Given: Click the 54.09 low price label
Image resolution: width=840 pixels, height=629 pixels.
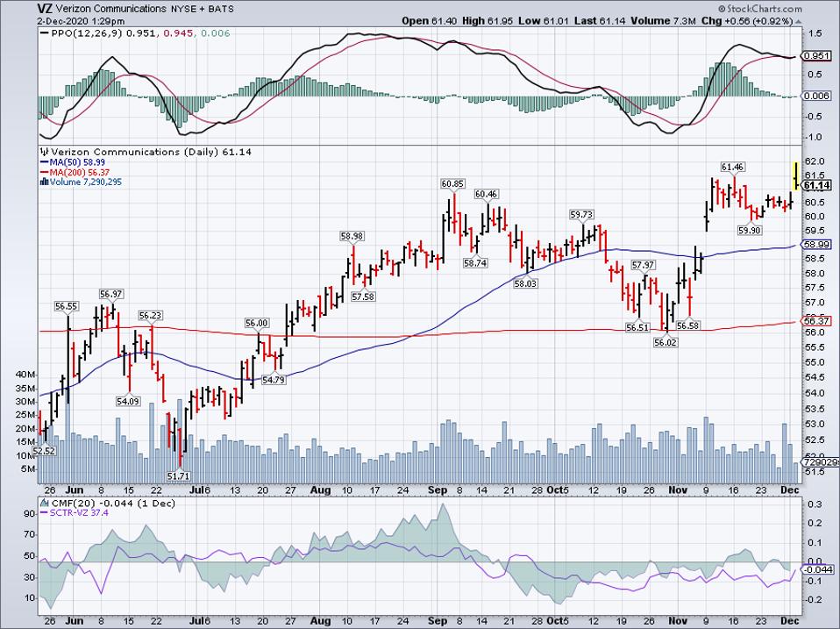Looking at the screenshot, I should [128, 401].
